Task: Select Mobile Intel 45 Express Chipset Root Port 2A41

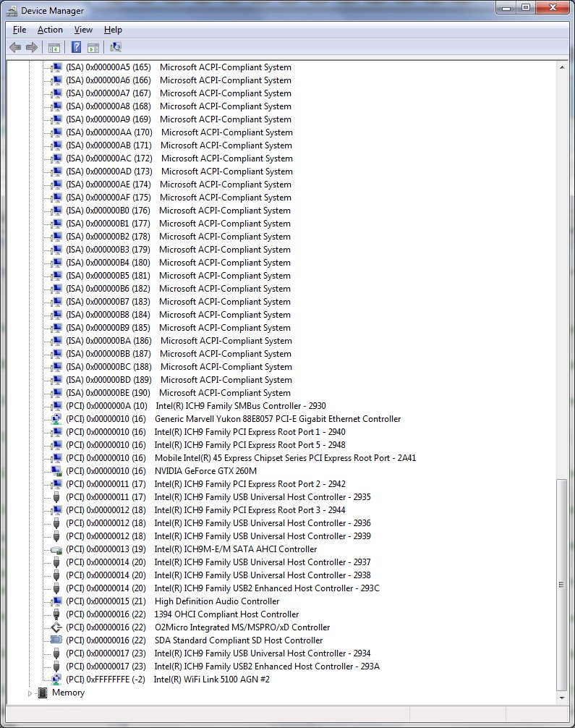Action: pos(241,458)
